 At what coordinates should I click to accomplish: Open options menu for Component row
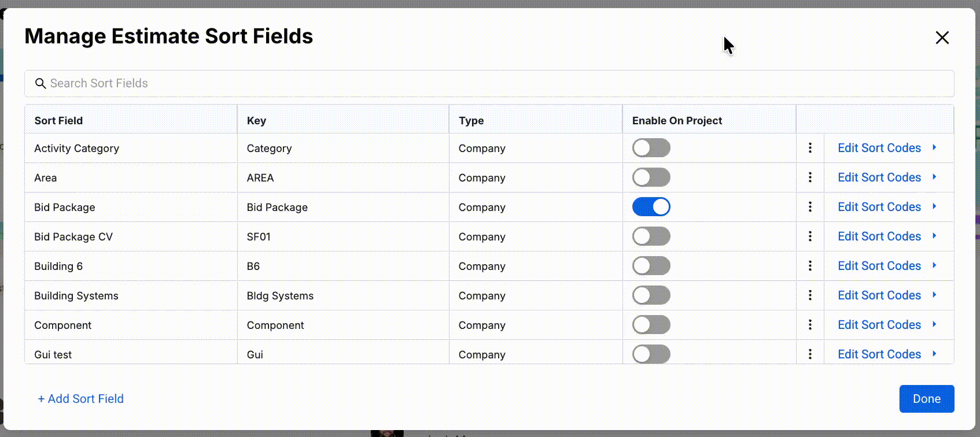point(810,325)
